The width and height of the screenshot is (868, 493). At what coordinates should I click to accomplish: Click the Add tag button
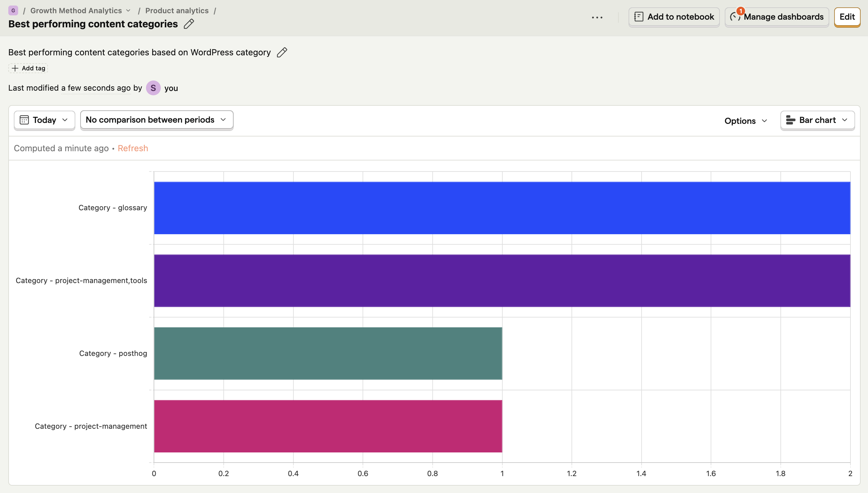(x=28, y=69)
